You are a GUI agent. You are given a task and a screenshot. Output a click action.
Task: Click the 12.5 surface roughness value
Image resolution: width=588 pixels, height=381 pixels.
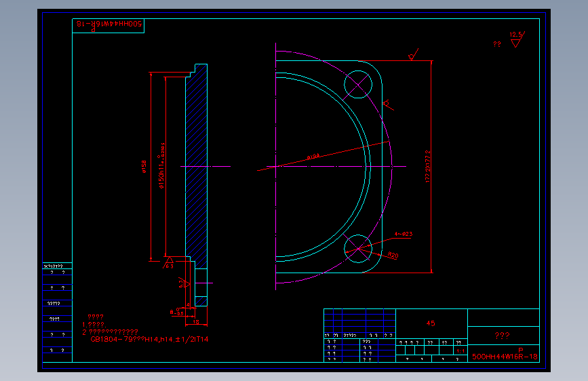[x=515, y=35]
